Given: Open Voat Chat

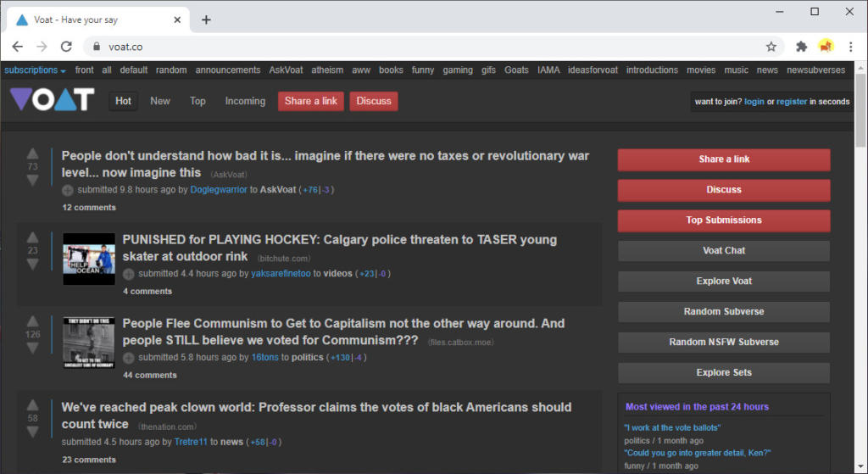Looking at the screenshot, I should click(724, 251).
